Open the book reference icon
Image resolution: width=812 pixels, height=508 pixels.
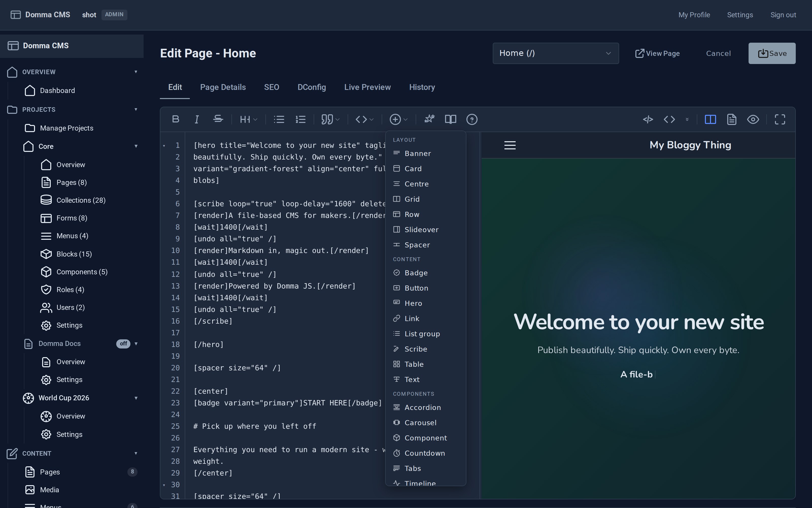[x=451, y=119]
